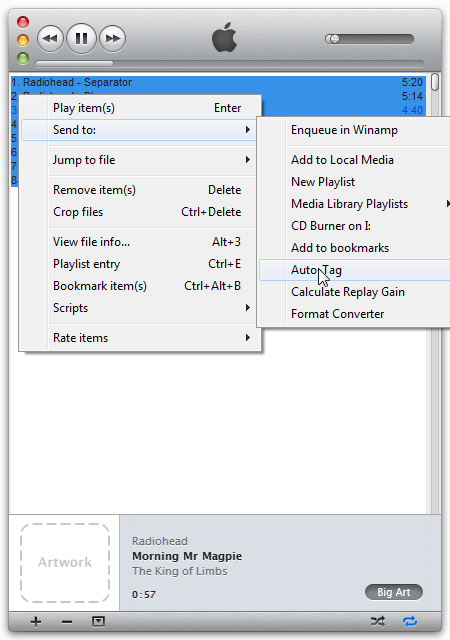
Task: Click the volume slider knob
Action: 334,39
